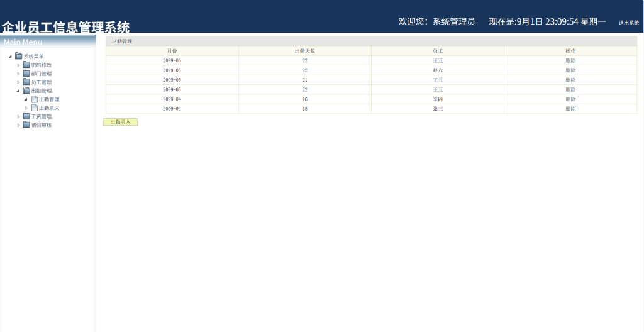Expand the 请假审核 tree node
Image resolution: width=644 pixels, height=332 pixels.
[18, 126]
